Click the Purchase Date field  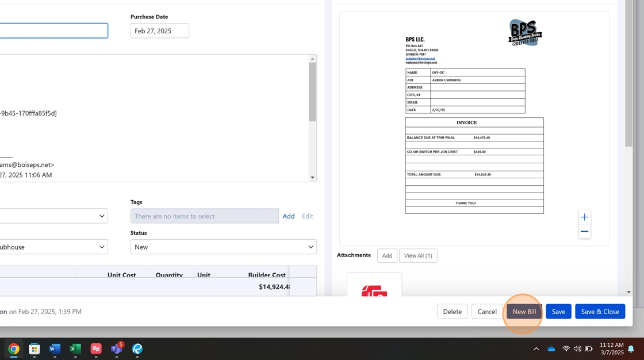point(160,31)
